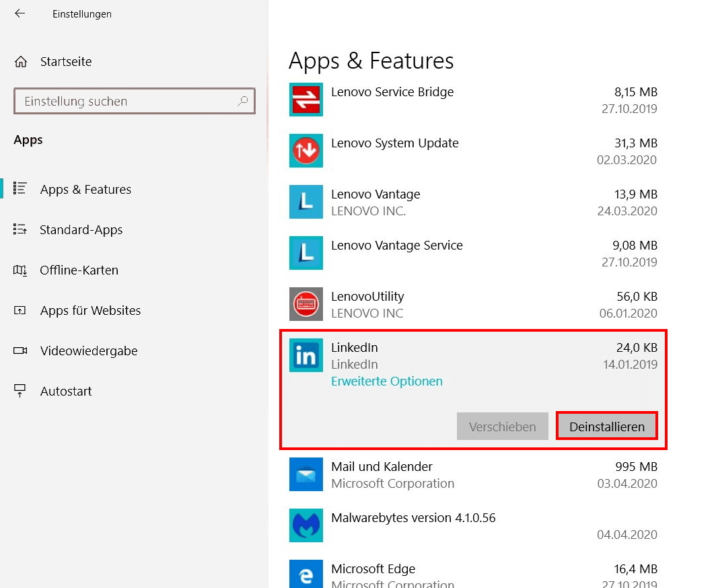Open Standard-Apps settings page
Image resolution: width=716 pixels, height=588 pixels.
[81, 229]
